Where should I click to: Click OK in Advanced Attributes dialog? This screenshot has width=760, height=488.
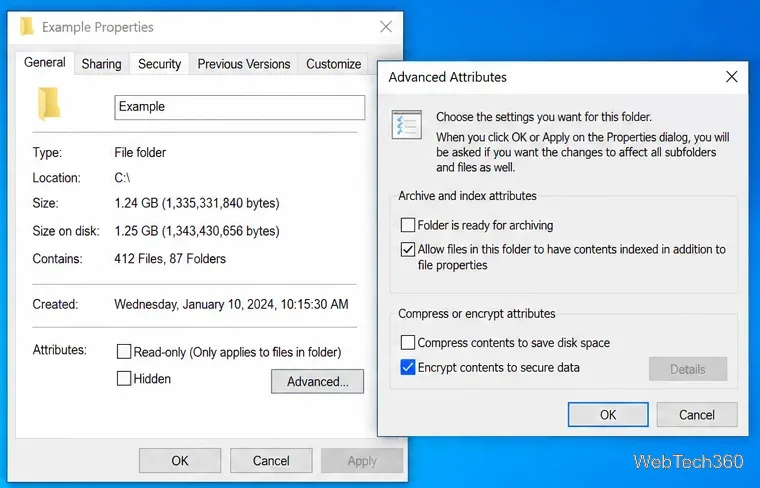[x=608, y=415]
